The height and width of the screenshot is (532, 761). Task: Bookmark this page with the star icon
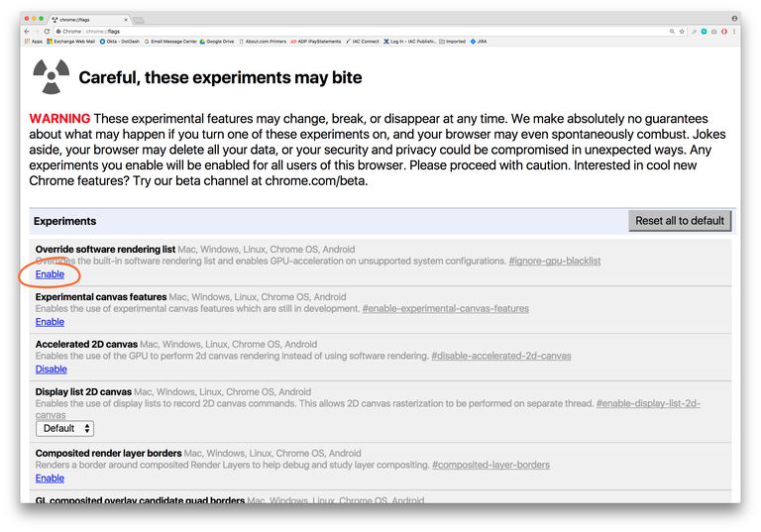[x=683, y=32]
